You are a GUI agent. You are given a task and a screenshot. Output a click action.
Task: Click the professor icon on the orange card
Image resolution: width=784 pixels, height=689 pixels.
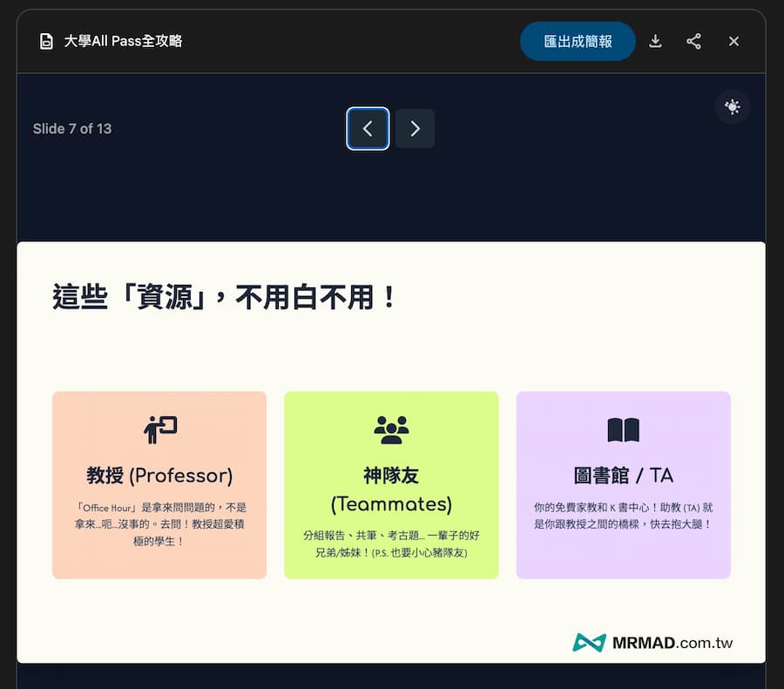pos(159,428)
